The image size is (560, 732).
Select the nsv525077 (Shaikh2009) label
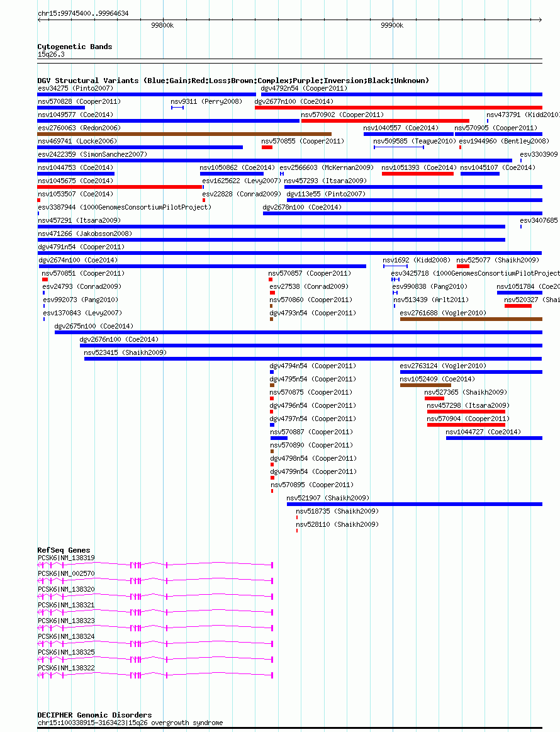click(x=498, y=260)
